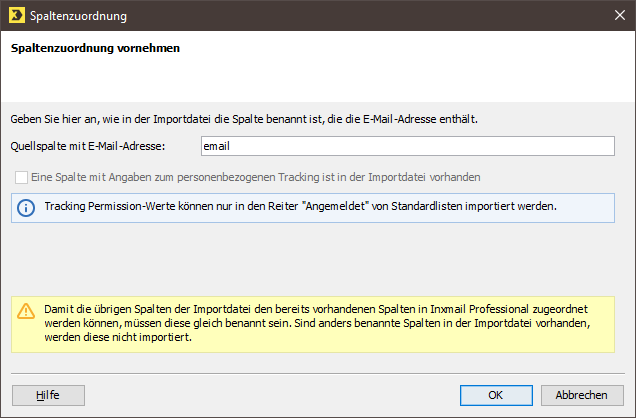Close the Spaltenzuordnung dialog with X
This screenshot has width=636, height=418.
coord(619,15)
